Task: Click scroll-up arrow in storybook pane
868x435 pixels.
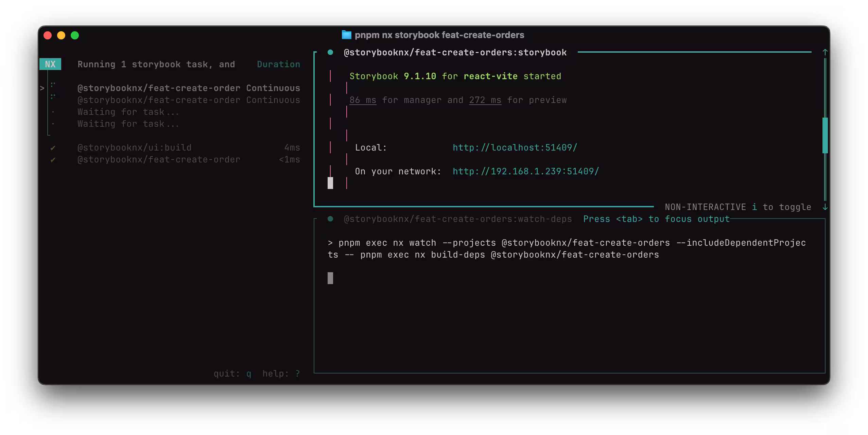Action: tap(825, 52)
